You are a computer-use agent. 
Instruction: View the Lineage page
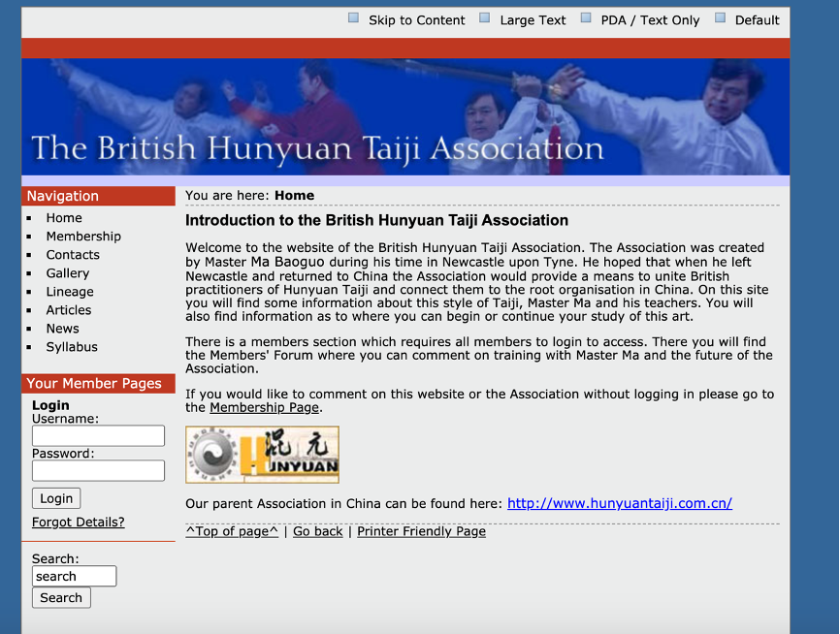70,292
